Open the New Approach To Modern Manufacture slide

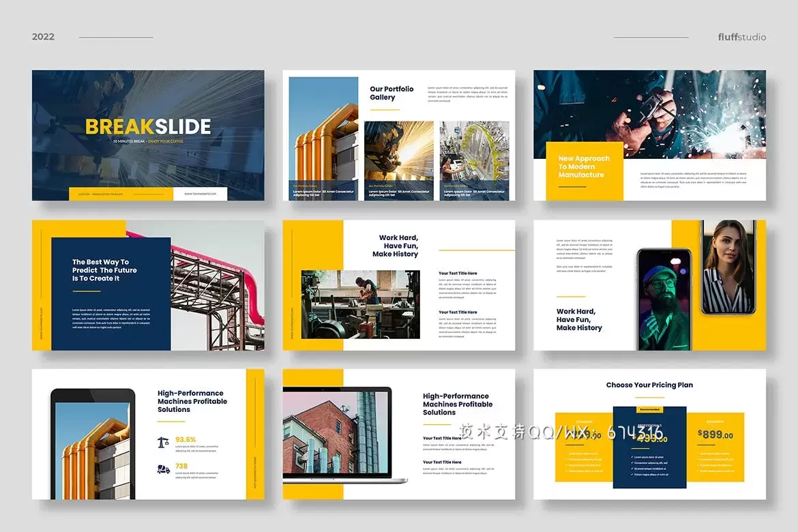click(x=649, y=135)
